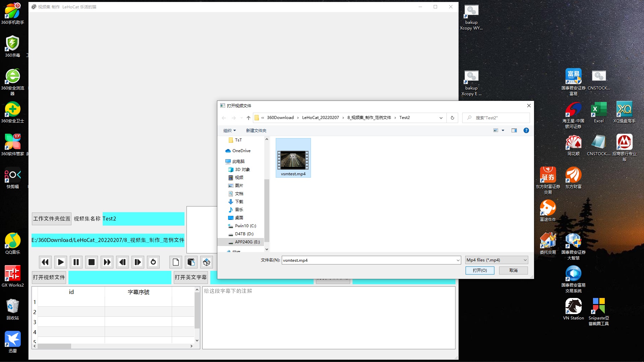Viewport: 644px width, 362px height.
Task: Click the fast-forward button
Action: point(107,262)
